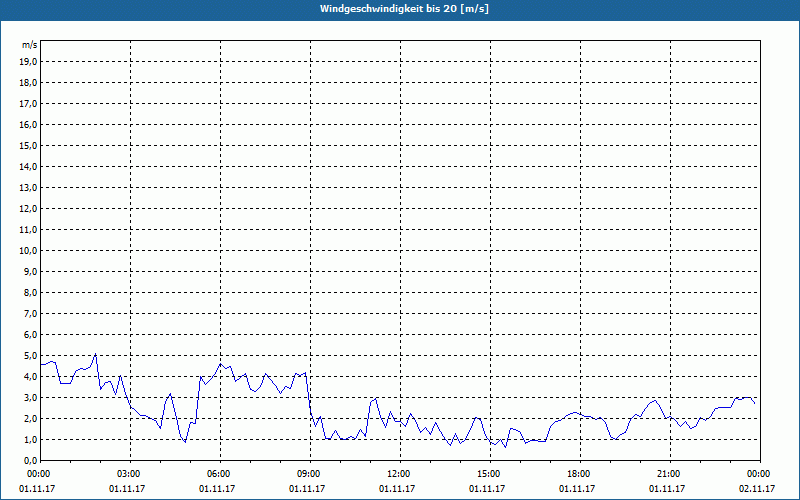
Task: Select the 03:00 time label
Action: [x=130, y=474]
